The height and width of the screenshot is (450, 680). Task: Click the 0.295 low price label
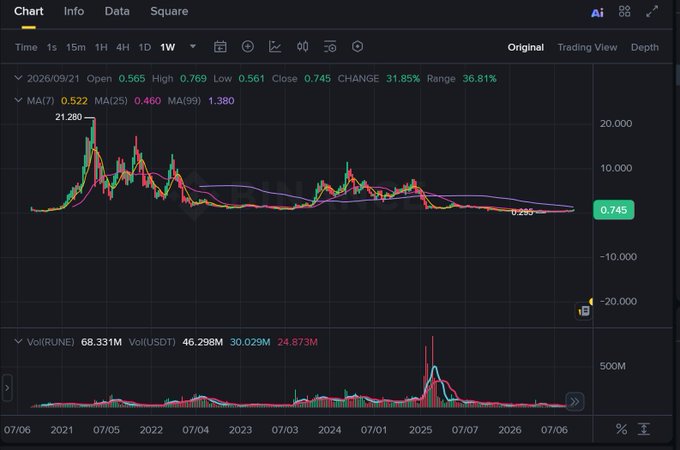522,212
